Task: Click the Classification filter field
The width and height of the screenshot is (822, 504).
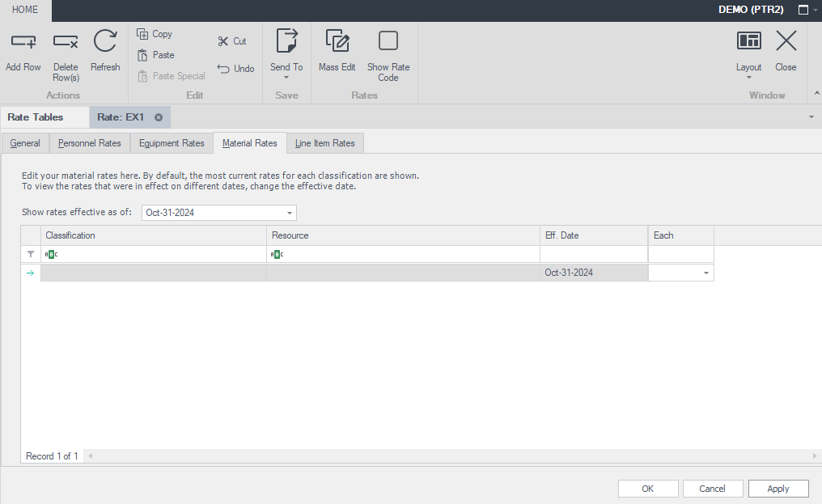Action: pos(154,254)
